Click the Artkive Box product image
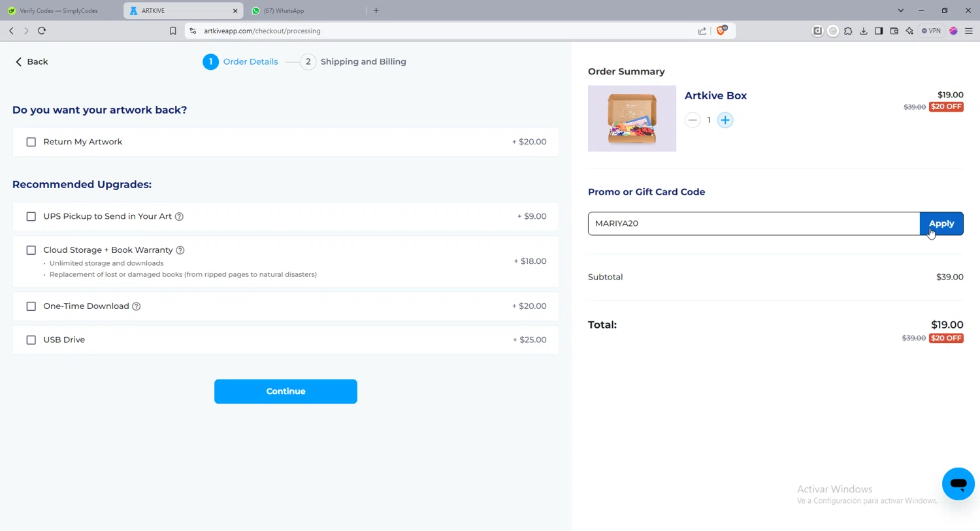Viewport: 980px width, 531px height. tap(632, 118)
